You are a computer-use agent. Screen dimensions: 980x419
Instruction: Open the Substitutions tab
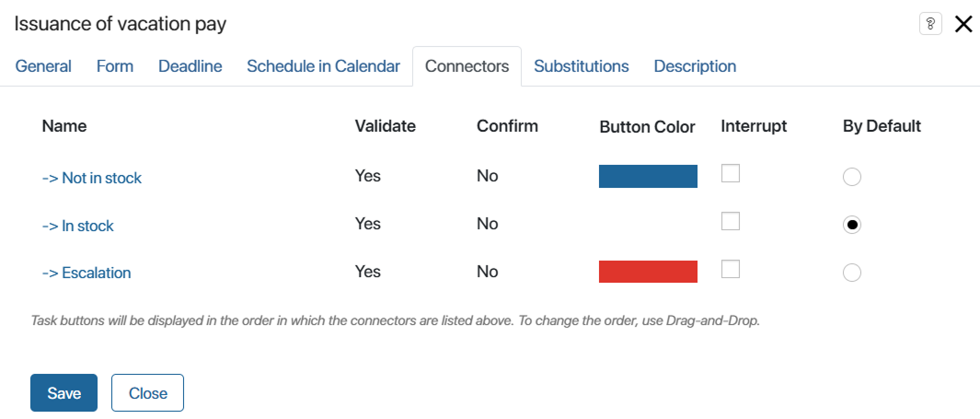pyautogui.click(x=582, y=66)
